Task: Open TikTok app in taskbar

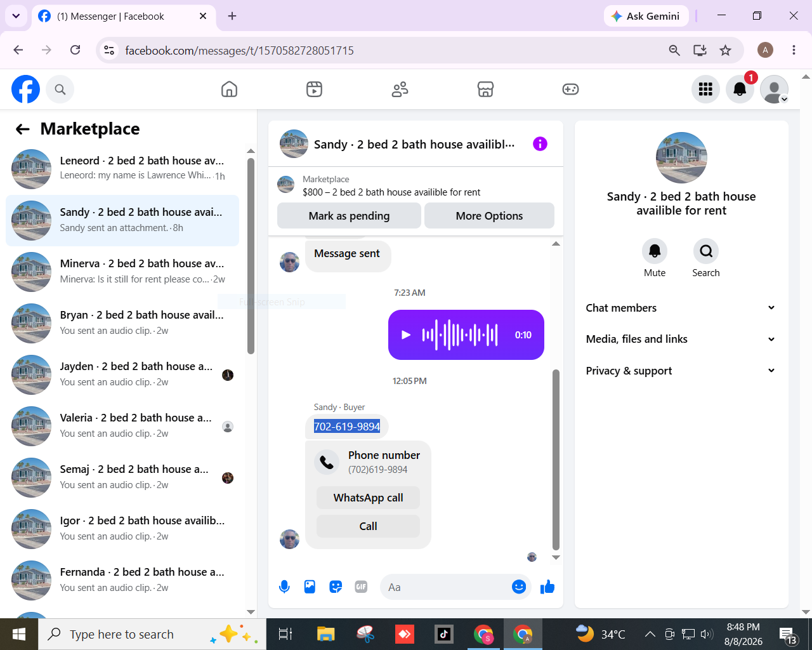Action: tap(444, 634)
